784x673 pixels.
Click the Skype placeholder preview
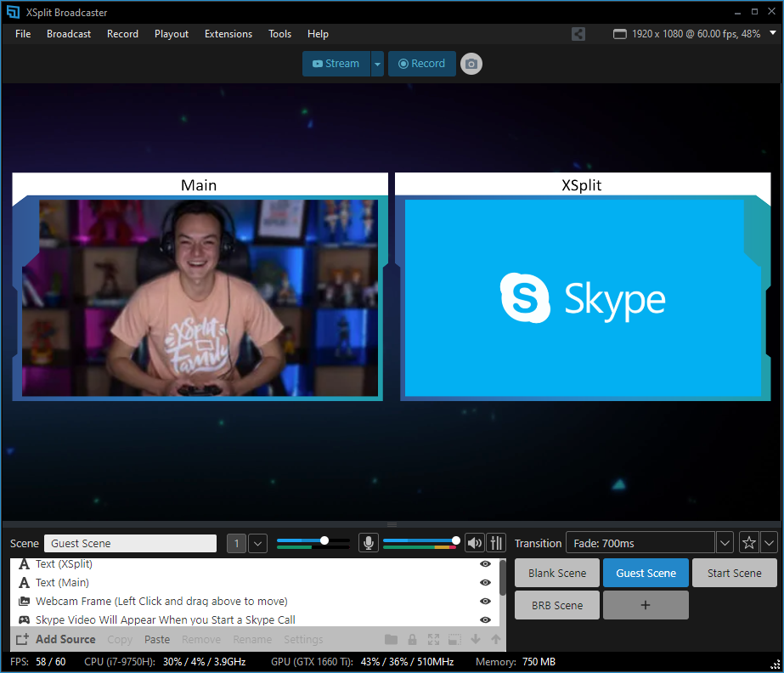(583, 297)
